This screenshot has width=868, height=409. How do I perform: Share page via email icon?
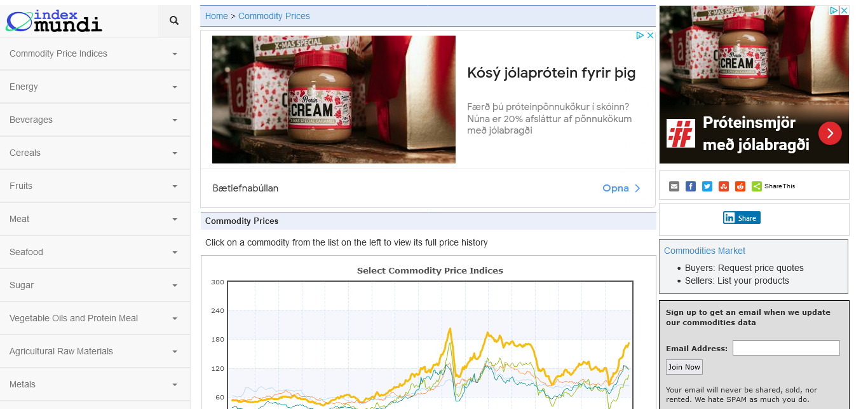(x=674, y=186)
